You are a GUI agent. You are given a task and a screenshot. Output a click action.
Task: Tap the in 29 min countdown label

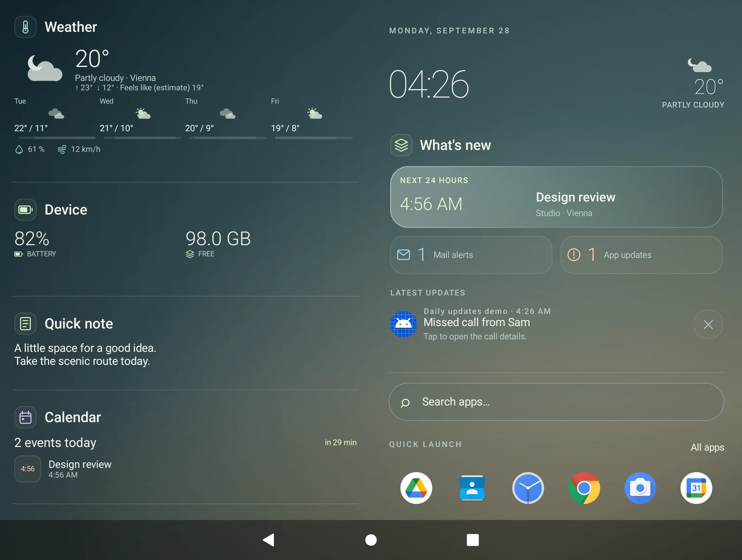click(341, 443)
